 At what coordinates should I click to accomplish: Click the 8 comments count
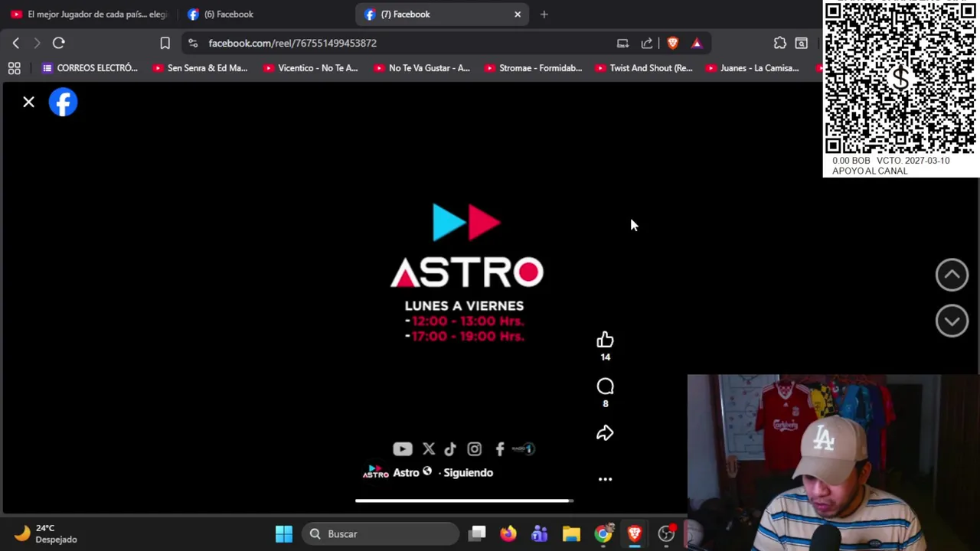[x=605, y=404]
